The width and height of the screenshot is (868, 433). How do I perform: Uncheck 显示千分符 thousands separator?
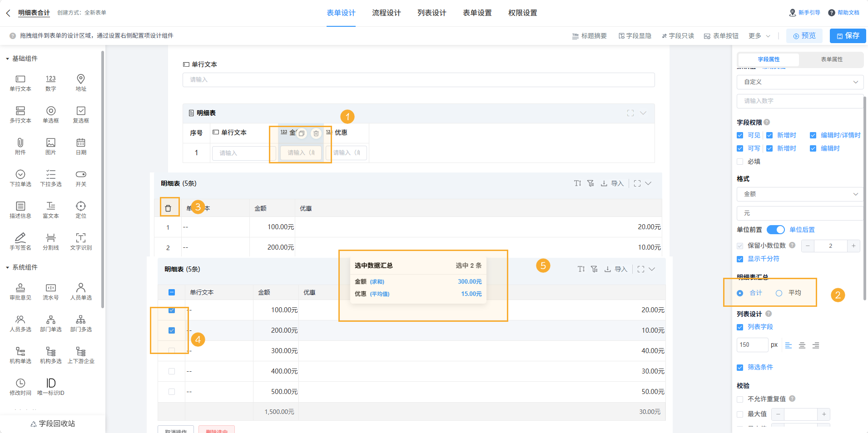click(740, 259)
